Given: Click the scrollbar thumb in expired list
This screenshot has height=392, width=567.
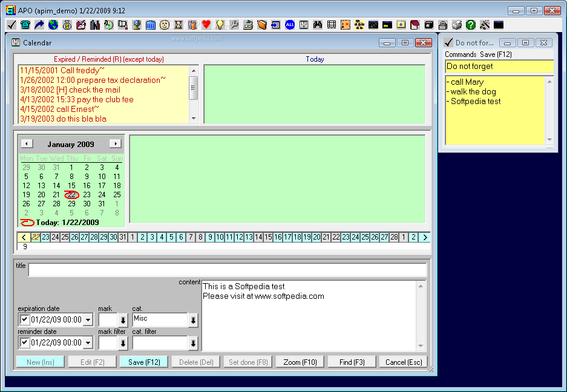Looking at the screenshot, I should tap(194, 88).
